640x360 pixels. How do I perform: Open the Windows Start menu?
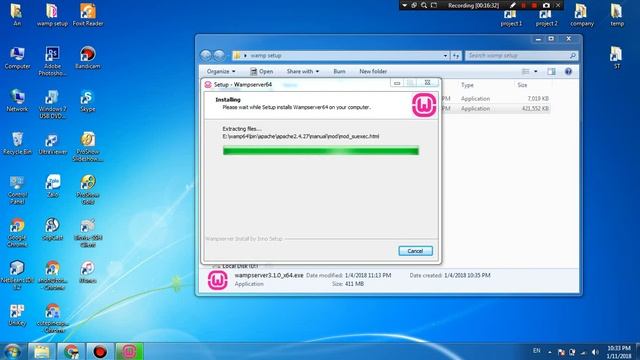point(12,351)
